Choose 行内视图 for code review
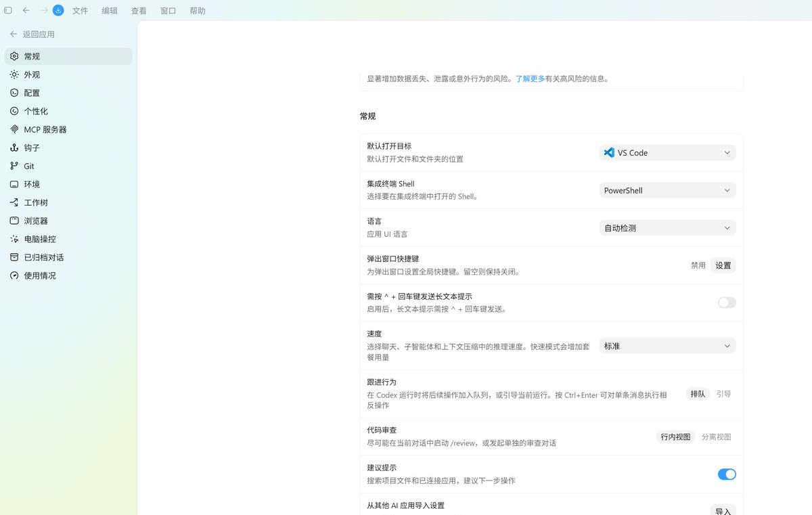This screenshot has height=515, width=812. [x=675, y=437]
